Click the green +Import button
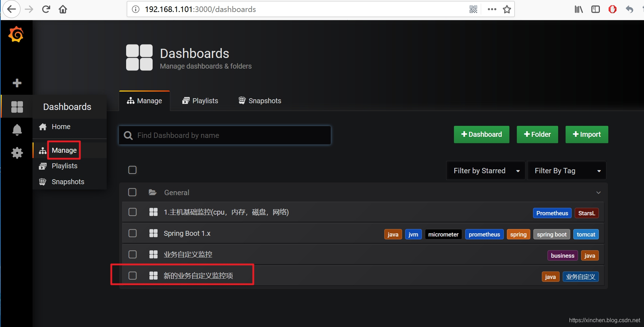Screen dimensions: 644x327 pos(587,134)
